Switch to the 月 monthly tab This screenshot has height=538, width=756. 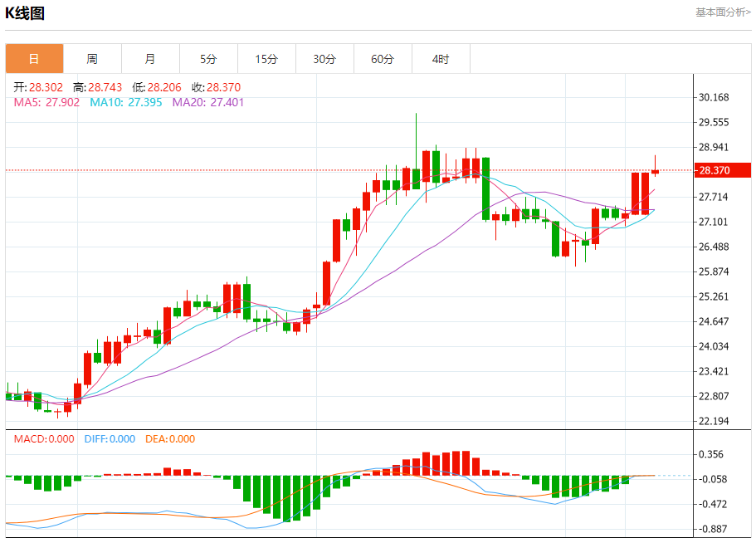(150, 59)
